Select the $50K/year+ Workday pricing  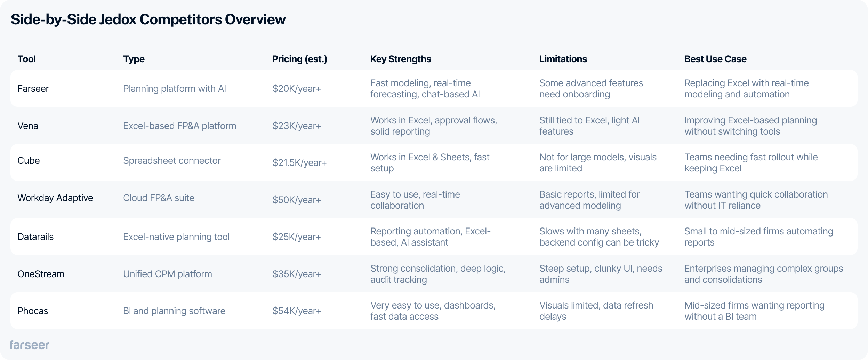coord(297,200)
